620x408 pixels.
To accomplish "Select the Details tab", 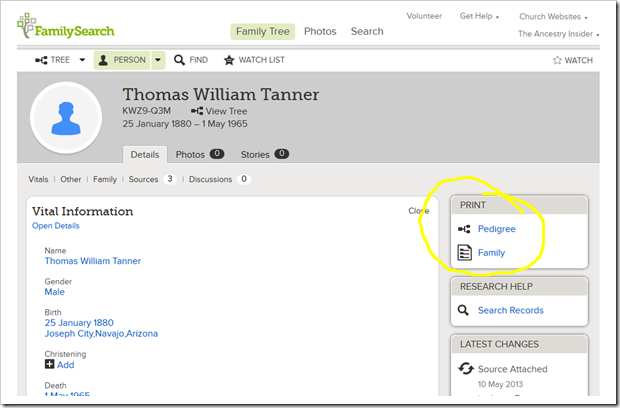I will point(145,155).
